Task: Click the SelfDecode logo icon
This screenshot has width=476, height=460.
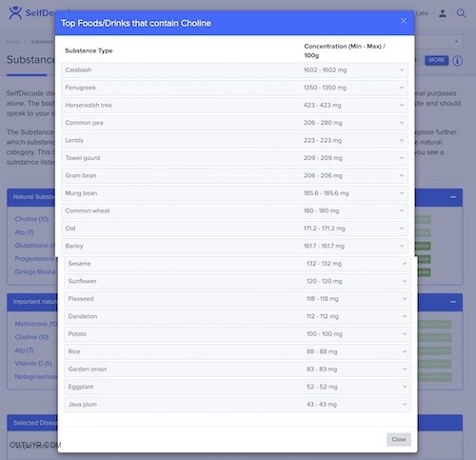Action: tap(15, 13)
